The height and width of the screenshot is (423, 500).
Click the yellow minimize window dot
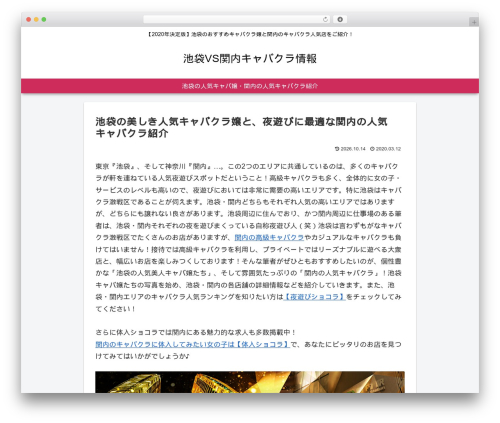[x=36, y=19]
